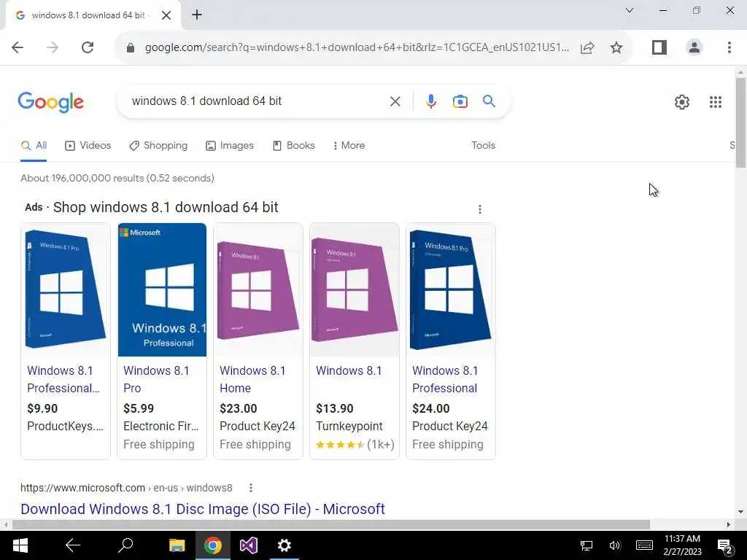This screenshot has height=560, width=747.
Task: Open Windows 8.1 Professional... ad link
Action: (x=63, y=379)
